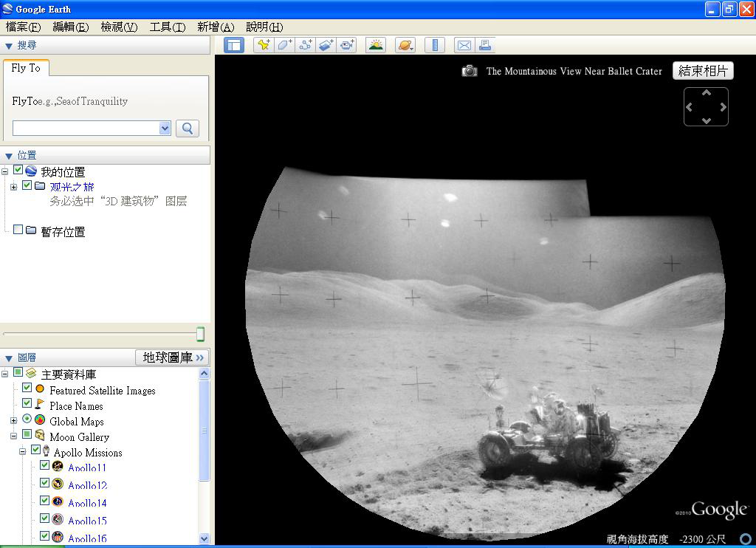Image resolution: width=756 pixels, height=548 pixels.
Task: Click 結束相片 to exit the photo
Action: [x=703, y=71]
